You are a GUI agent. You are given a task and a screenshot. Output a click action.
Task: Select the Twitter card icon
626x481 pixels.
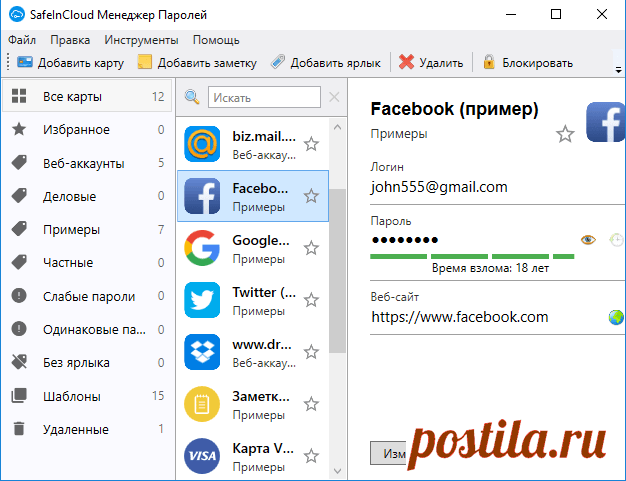tap(202, 300)
